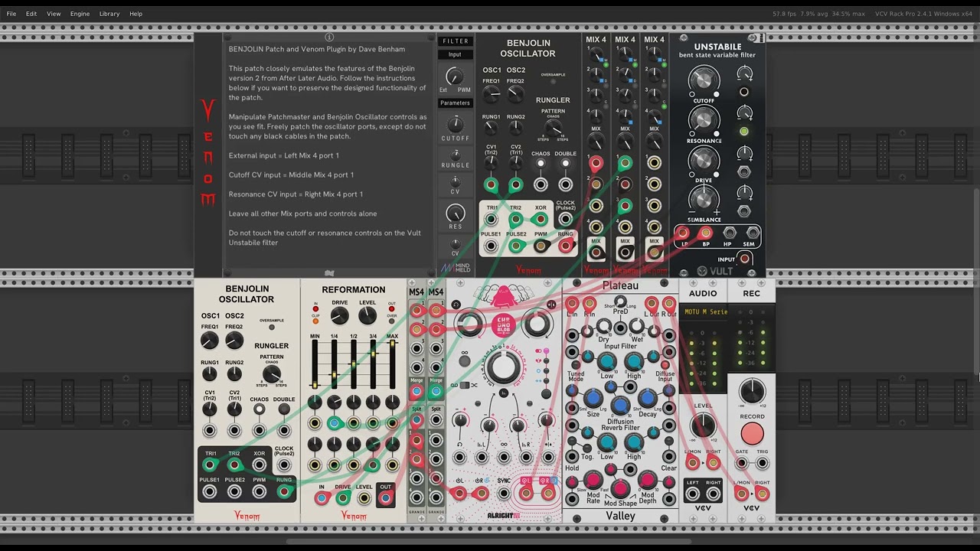Click PWM jack on dark Benjolin Oscillator

(x=541, y=246)
